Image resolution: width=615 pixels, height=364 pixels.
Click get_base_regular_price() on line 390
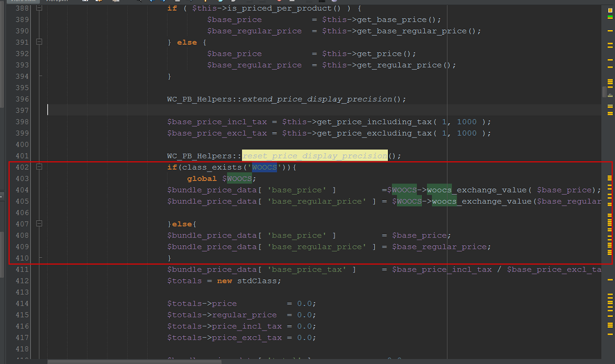pos(416,31)
